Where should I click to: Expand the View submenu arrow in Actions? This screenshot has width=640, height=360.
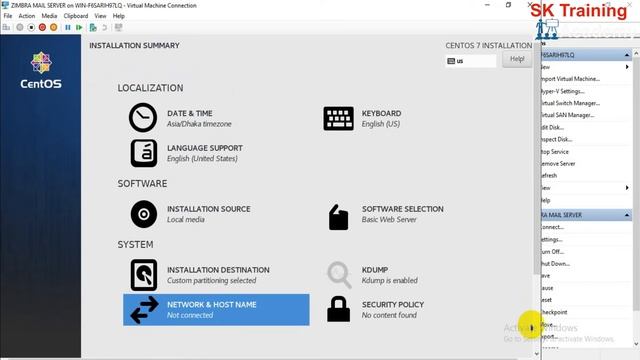[627, 188]
